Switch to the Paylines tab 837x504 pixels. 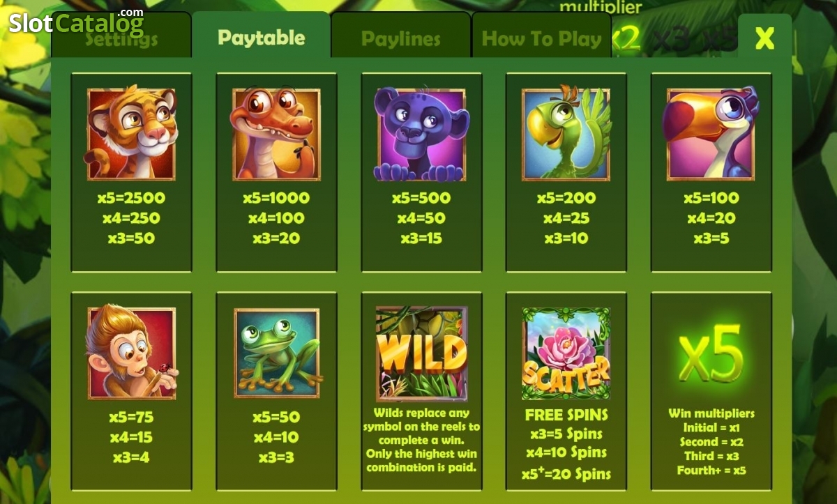pyautogui.click(x=401, y=38)
